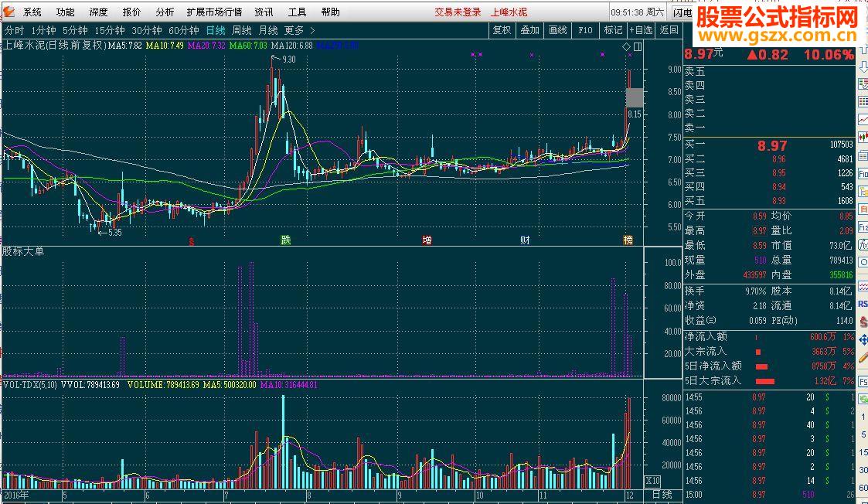Click the MA20: 7.32 indicator label
This screenshot has height=504, width=868.
(206, 46)
